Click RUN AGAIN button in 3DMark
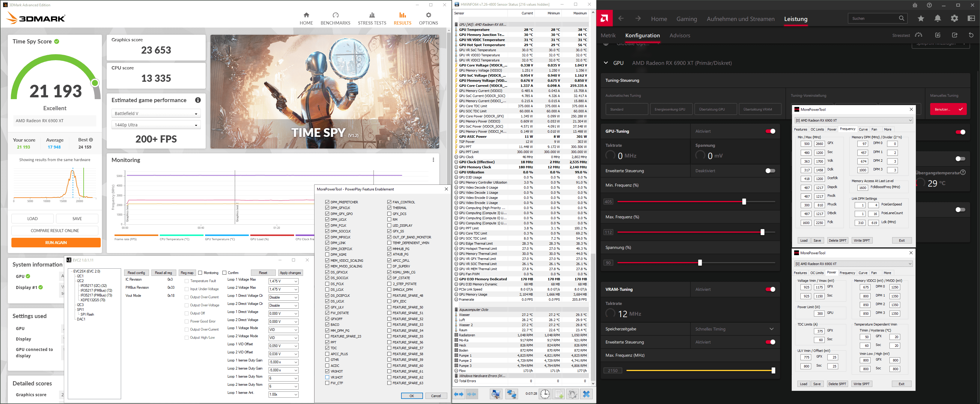The image size is (980, 404). pos(56,243)
